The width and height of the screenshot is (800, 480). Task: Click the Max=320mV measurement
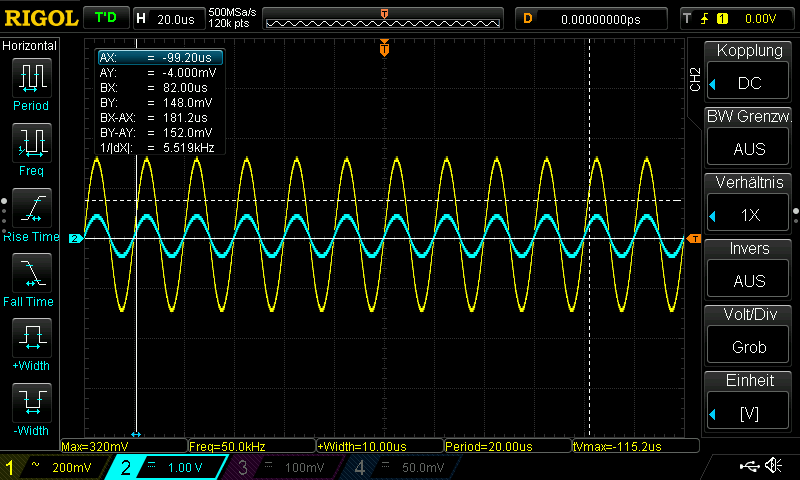pos(124,446)
